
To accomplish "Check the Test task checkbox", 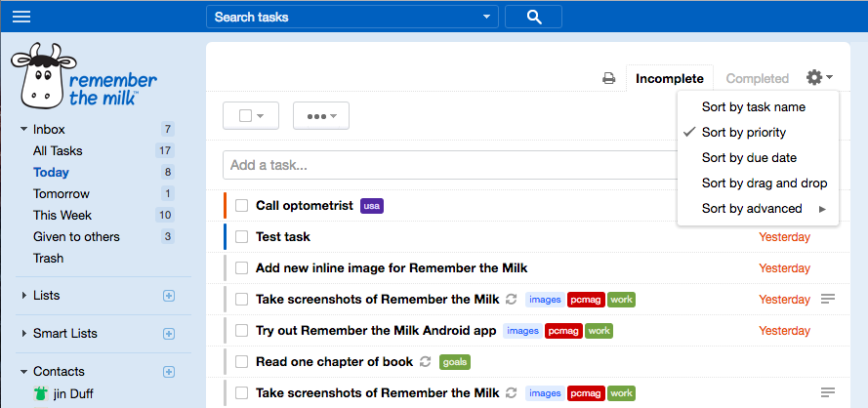I will (242, 237).
